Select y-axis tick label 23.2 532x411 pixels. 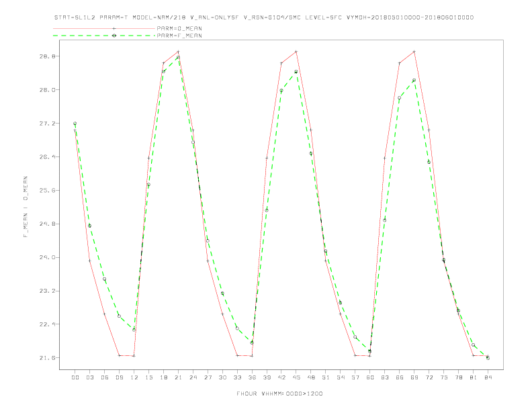click(x=48, y=291)
